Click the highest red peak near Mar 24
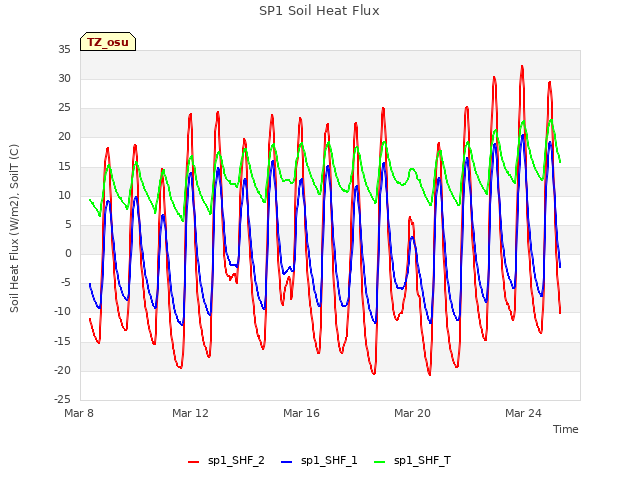 [522, 67]
